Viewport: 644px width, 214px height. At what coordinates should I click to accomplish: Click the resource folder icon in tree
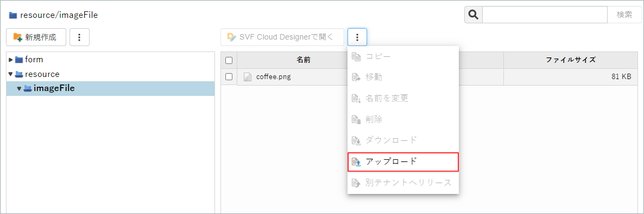tap(19, 74)
